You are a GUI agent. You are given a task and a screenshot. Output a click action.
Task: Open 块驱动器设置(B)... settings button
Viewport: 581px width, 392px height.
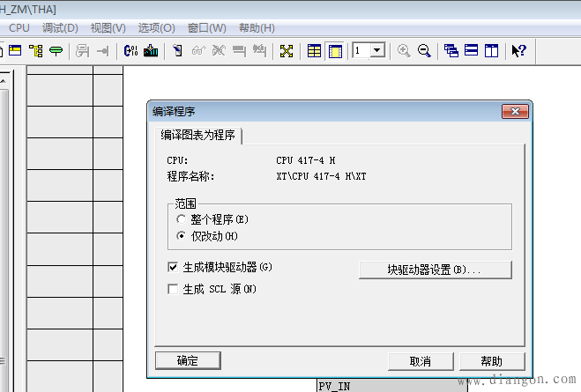436,270
